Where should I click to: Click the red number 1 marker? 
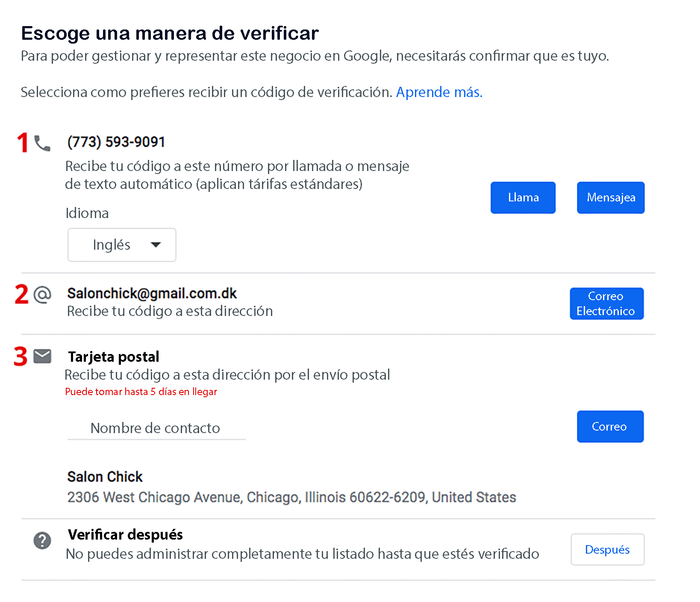(x=23, y=143)
